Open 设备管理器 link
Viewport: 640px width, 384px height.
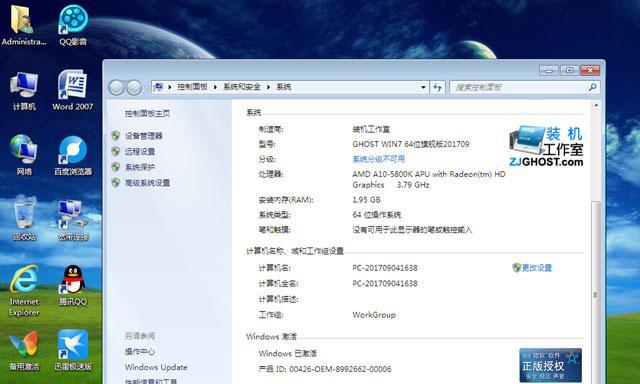coord(144,136)
